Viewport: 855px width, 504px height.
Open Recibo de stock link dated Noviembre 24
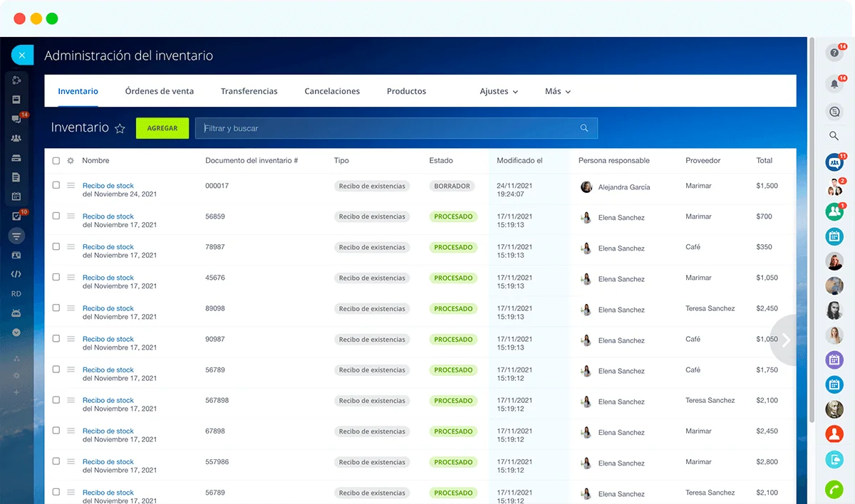pyautogui.click(x=108, y=186)
